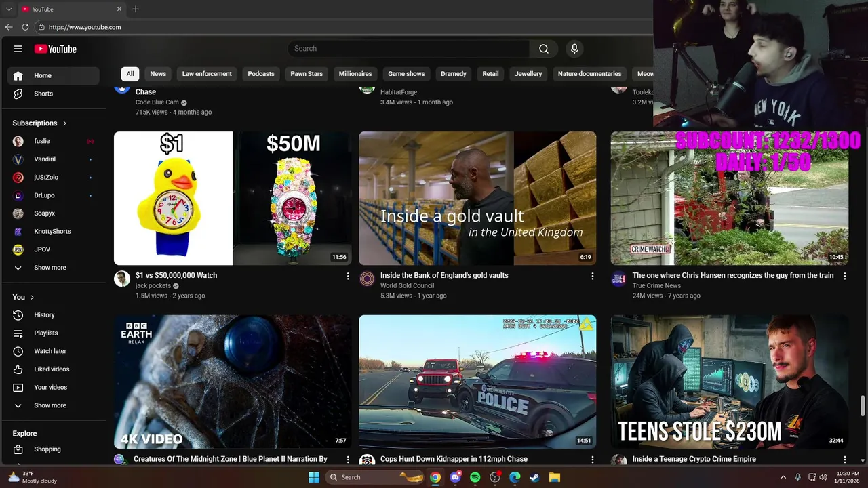Select the News filter chip
The width and height of the screenshot is (868, 488).
pos(158,74)
